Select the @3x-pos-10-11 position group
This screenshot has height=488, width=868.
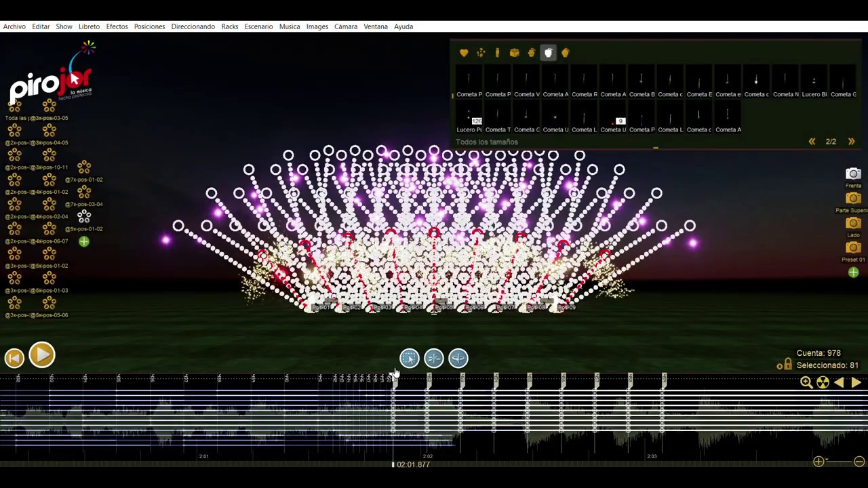tap(49, 155)
